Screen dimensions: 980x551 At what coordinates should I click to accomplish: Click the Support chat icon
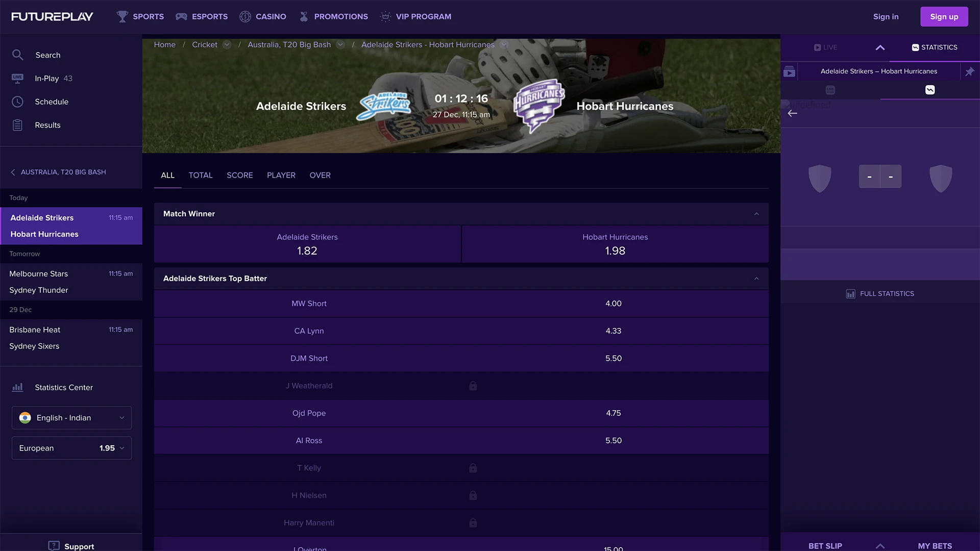pos(54,546)
